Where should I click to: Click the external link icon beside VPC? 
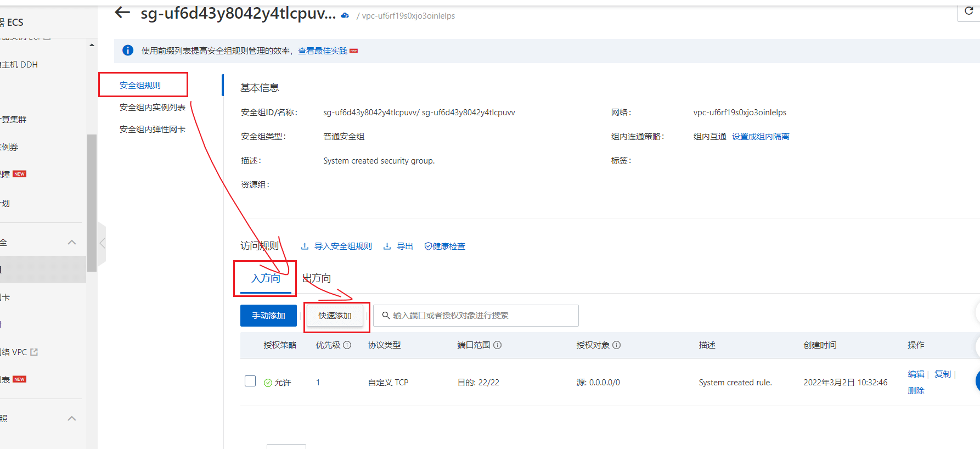tap(34, 352)
